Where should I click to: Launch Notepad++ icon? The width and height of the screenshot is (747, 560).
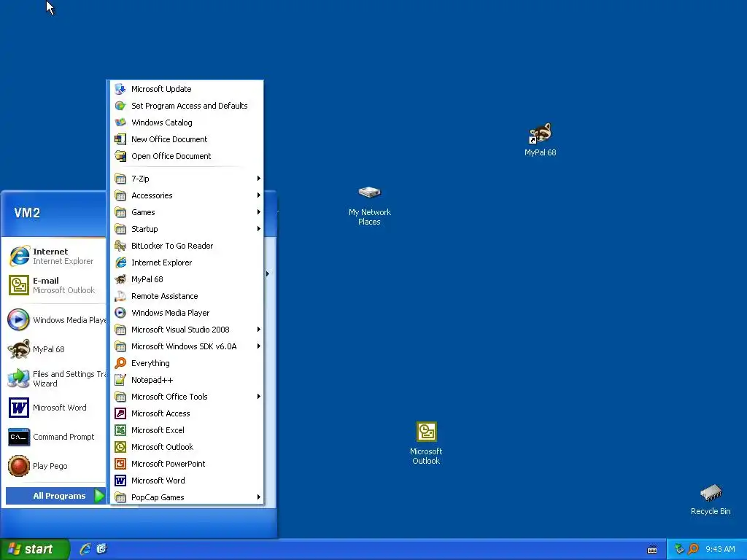[120, 380]
